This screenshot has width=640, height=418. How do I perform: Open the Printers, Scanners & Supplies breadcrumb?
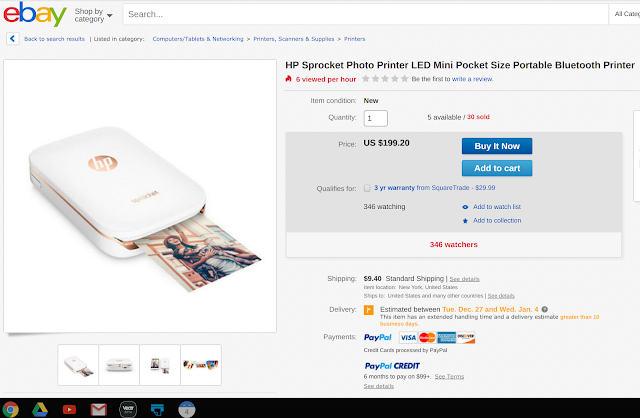click(293, 39)
